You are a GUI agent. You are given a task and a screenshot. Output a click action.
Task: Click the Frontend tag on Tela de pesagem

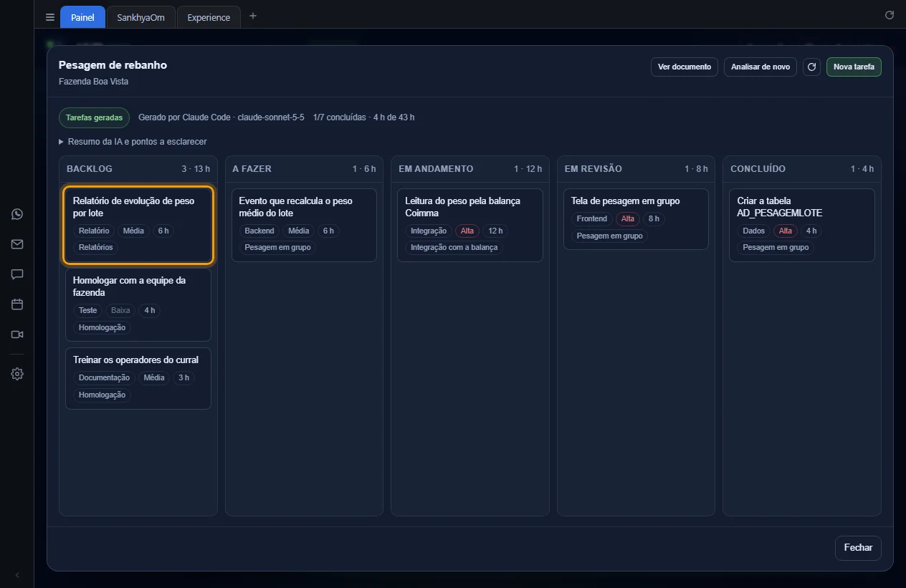point(592,219)
